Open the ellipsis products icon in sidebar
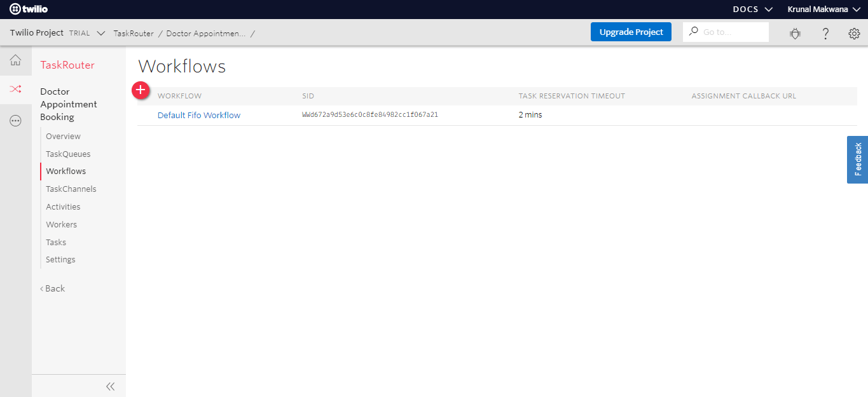Viewport: 868px width, 397px height. pos(16,121)
